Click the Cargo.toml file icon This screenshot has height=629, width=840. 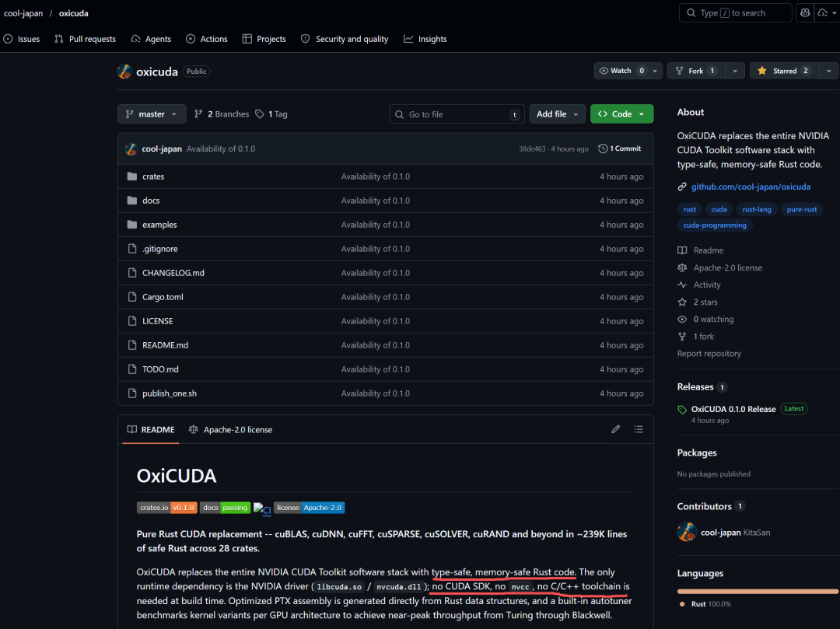(x=132, y=296)
